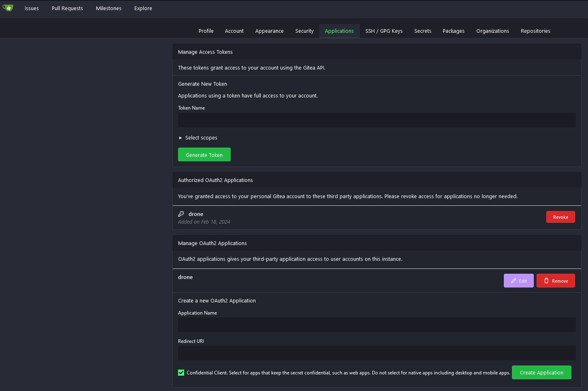The image size is (588, 391).
Task: Toggle the Confidential Client checkbox
Action: [181, 373]
